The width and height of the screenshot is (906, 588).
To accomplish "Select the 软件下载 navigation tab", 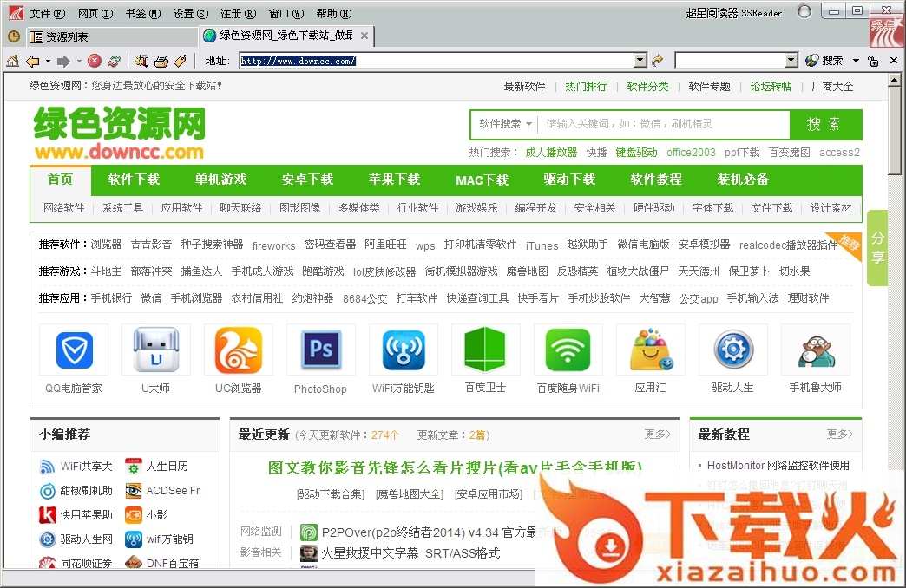I will point(134,180).
